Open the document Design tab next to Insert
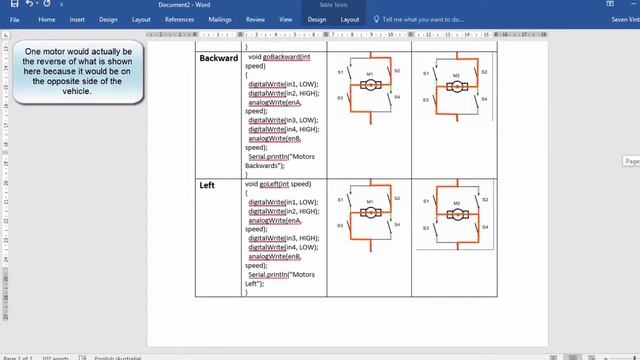Screen dimensions: 640x360 tap(108, 20)
